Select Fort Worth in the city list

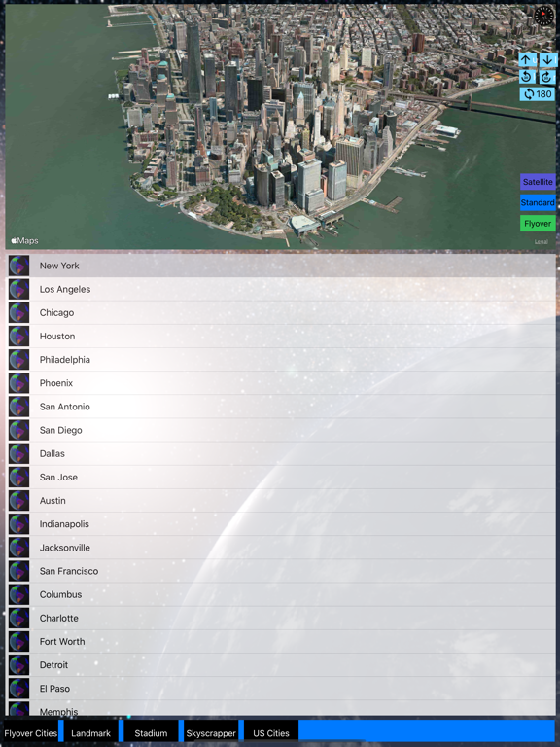click(281, 642)
